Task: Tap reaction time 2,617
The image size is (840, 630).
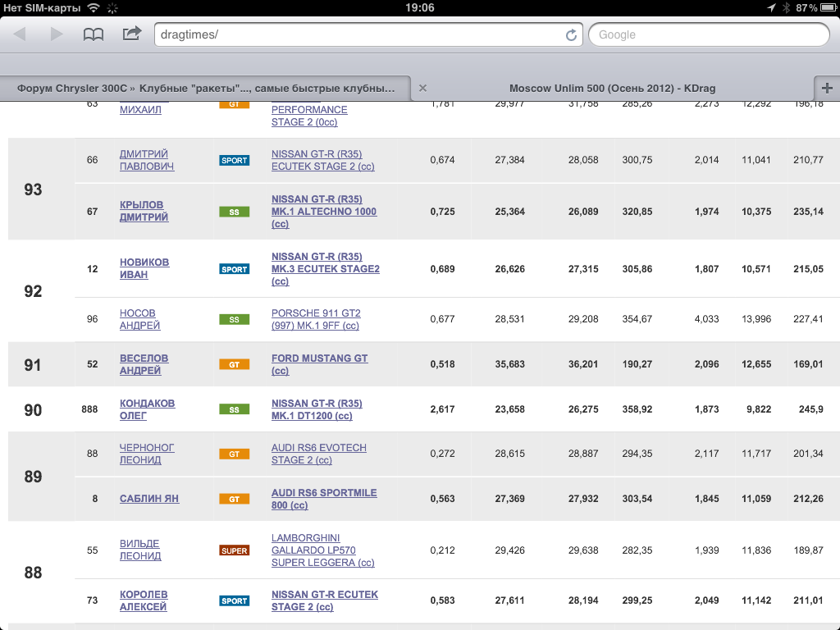Action: tap(442, 409)
